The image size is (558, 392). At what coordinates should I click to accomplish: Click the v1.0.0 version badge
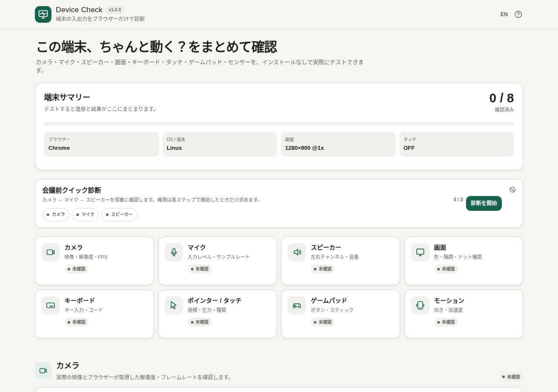pos(115,10)
